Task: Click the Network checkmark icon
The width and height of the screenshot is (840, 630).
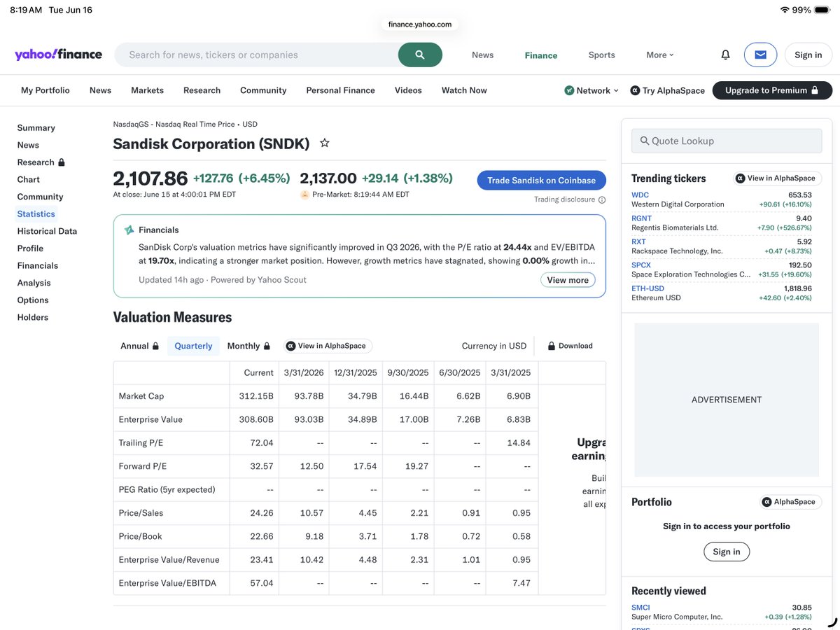Action: click(569, 90)
